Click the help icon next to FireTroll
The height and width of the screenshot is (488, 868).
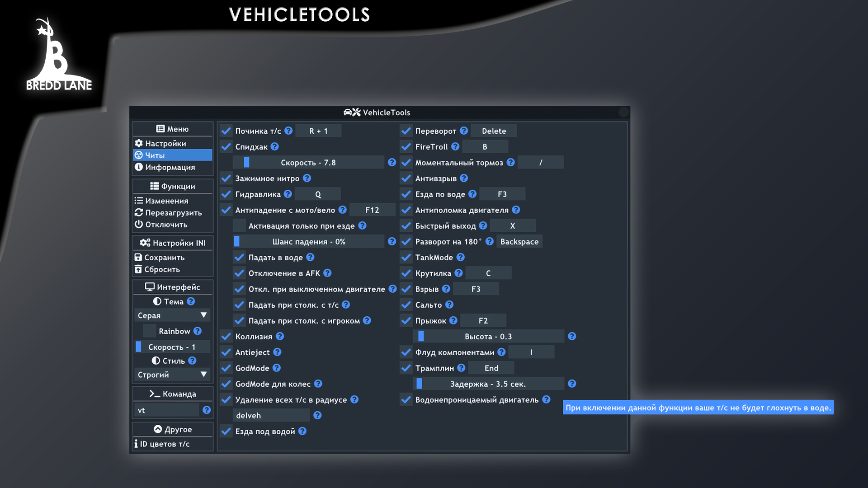click(x=455, y=147)
